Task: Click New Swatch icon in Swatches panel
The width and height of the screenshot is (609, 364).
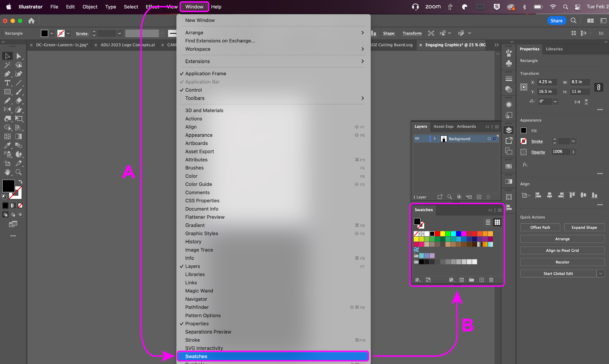Action: click(482, 280)
